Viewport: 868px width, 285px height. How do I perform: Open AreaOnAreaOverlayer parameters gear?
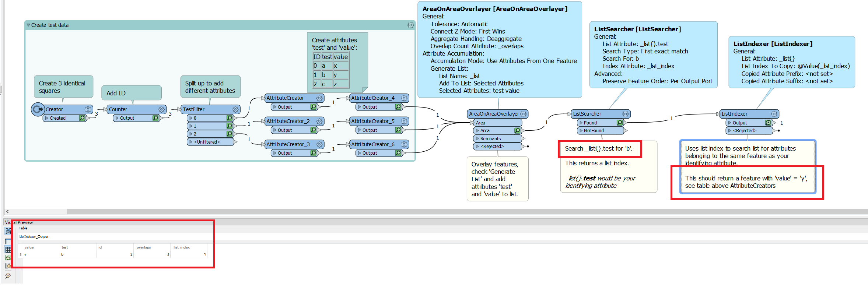point(523,114)
